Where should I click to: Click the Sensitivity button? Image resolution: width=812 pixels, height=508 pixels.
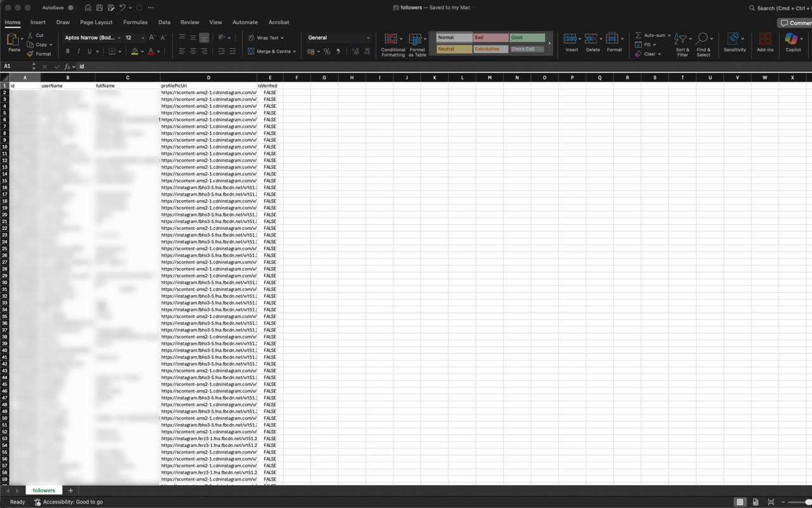[x=735, y=43]
